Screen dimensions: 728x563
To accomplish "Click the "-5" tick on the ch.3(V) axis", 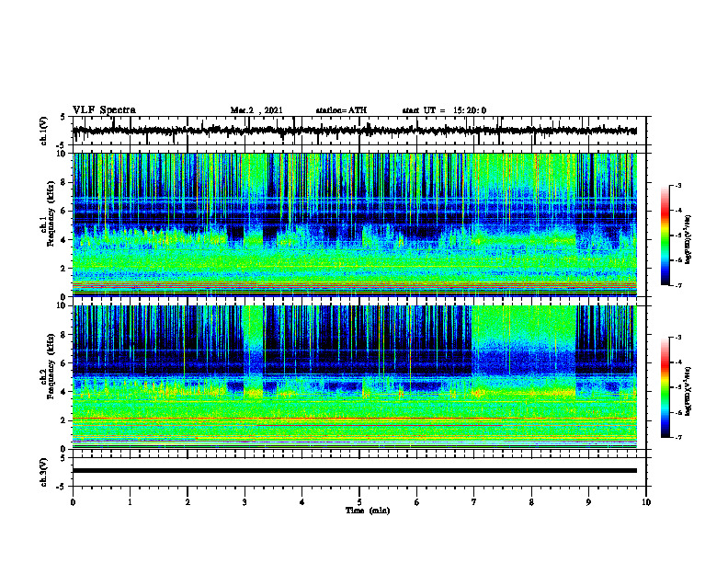I will click(62, 487).
